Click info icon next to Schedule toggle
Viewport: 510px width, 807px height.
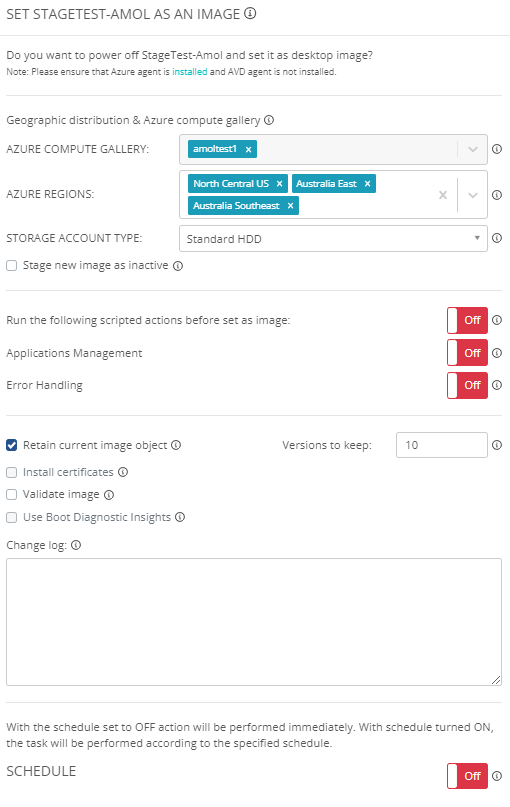click(x=497, y=776)
